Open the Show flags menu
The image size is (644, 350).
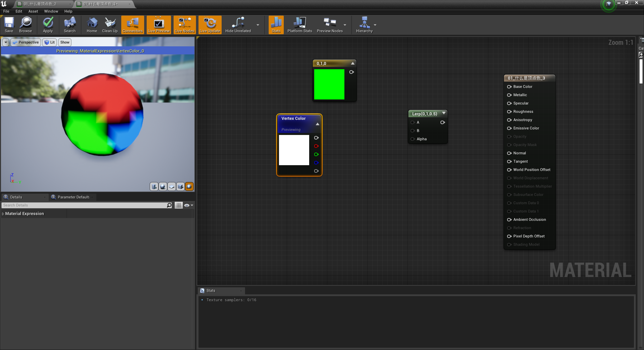[x=64, y=42]
